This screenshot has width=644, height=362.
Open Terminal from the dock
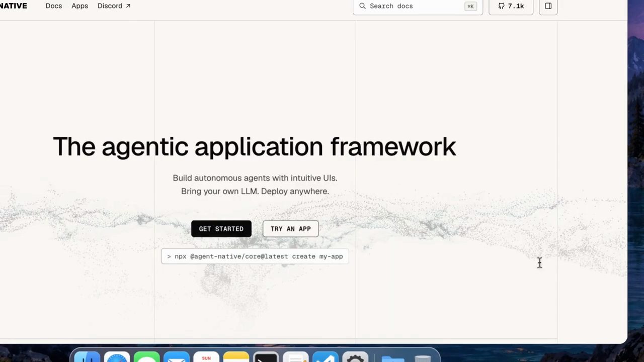266,357
